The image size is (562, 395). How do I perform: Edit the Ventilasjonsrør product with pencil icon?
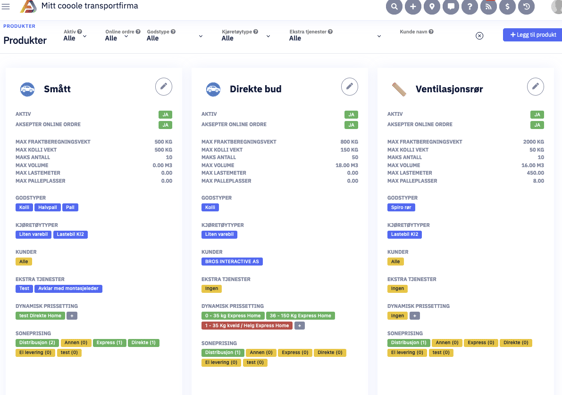coord(535,86)
